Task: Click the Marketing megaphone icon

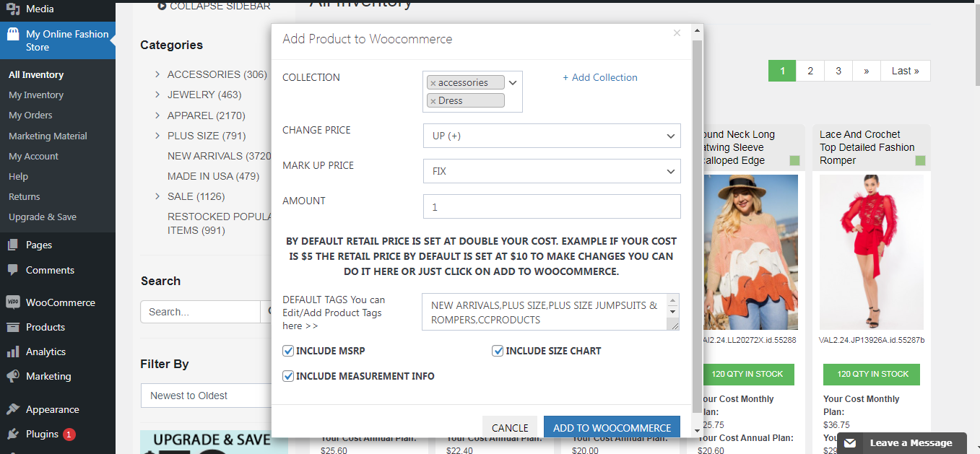Action: (12, 376)
